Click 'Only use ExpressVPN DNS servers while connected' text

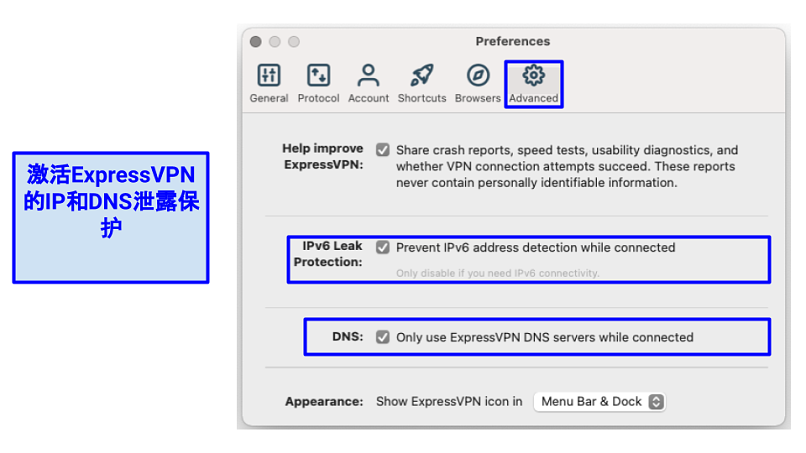[544, 337]
